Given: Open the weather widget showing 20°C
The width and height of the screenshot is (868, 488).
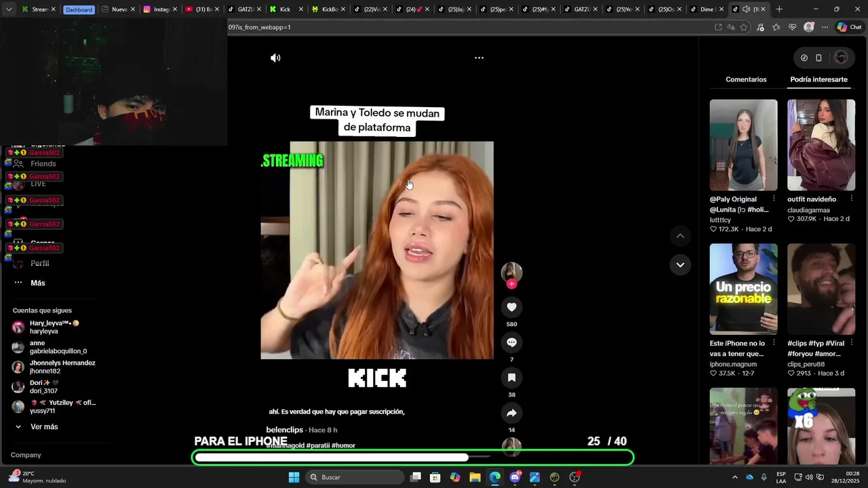Looking at the screenshot, I should (37, 477).
